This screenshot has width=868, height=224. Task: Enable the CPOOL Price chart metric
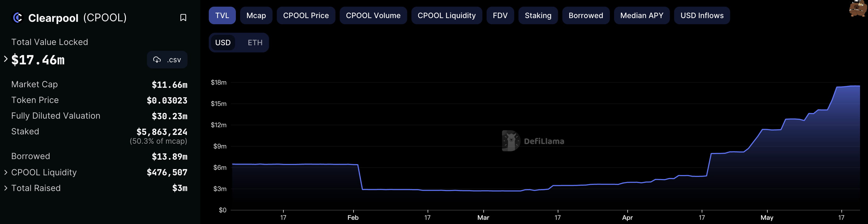point(306,15)
